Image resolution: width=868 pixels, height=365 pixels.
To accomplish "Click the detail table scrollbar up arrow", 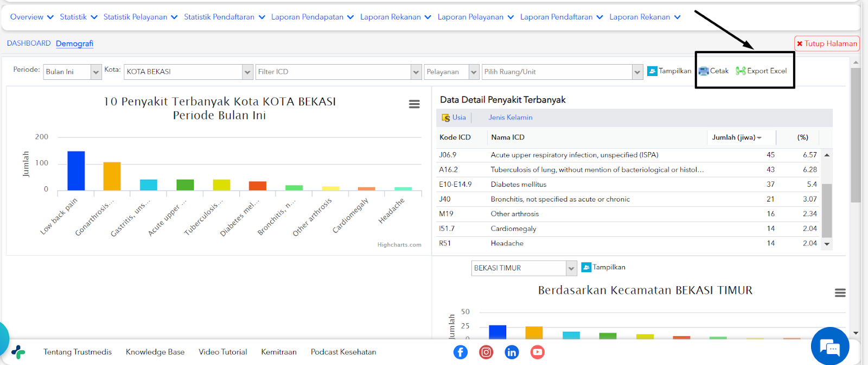I will 827,155.
